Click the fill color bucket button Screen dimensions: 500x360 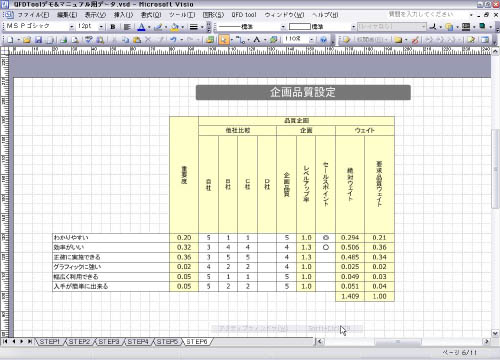(174, 27)
